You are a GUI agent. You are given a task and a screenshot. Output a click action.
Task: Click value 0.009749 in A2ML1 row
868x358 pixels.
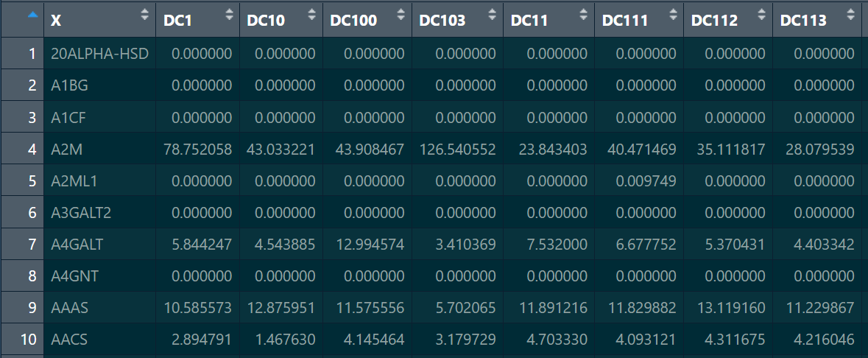click(x=646, y=180)
